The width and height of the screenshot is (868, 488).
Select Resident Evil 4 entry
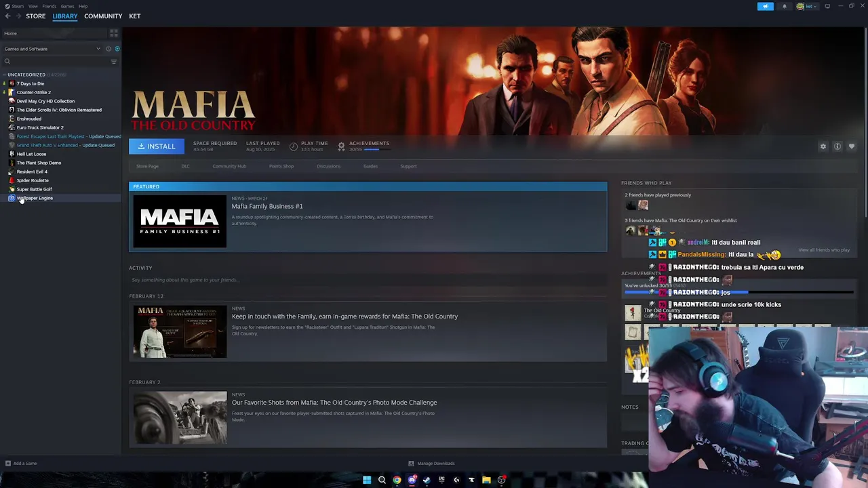[32, 171]
